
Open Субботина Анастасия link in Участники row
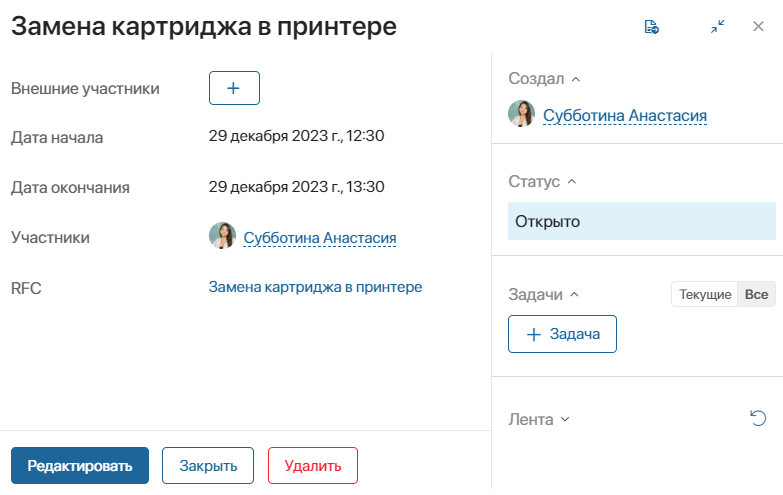click(320, 238)
